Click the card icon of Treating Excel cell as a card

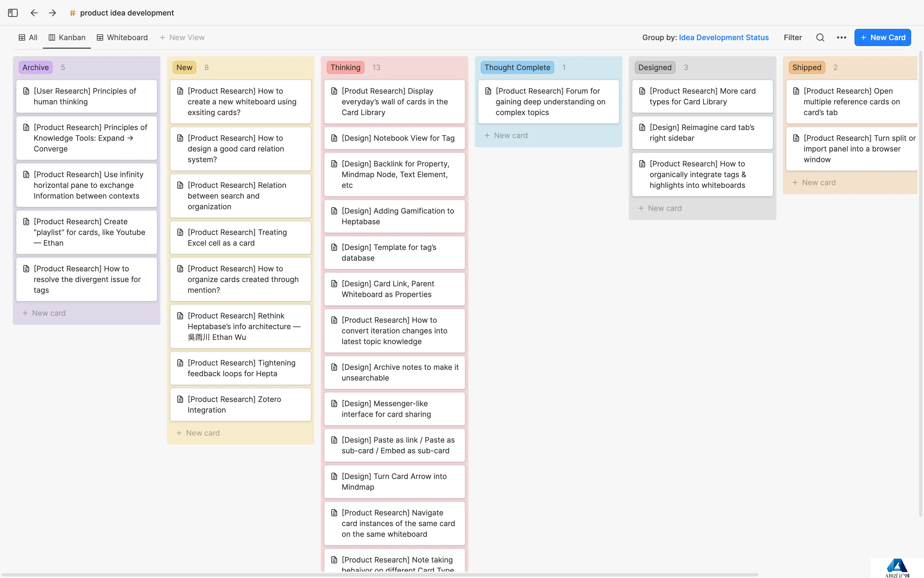pos(180,233)
